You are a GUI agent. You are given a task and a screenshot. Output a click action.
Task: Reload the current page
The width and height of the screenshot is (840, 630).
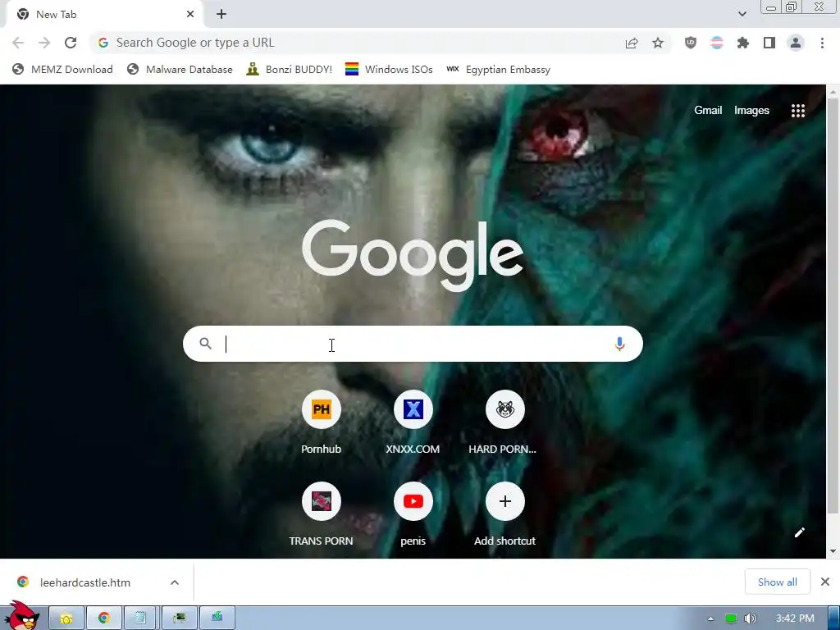[71, 43]
